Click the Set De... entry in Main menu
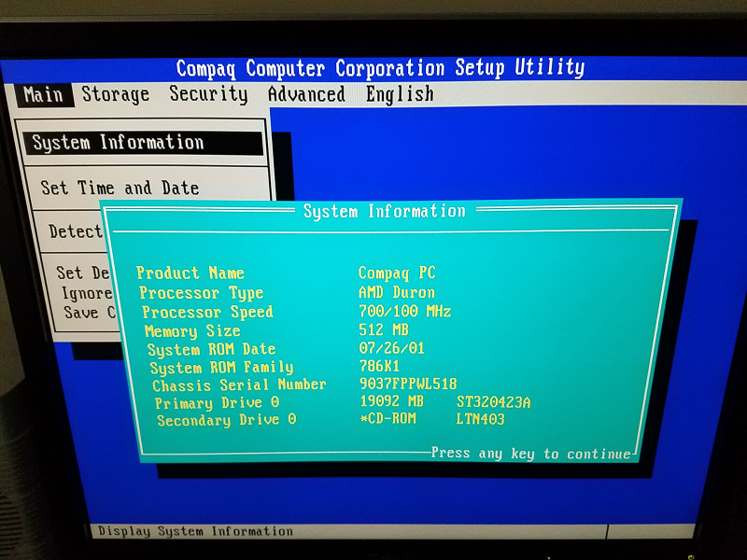The height and width of the screenshot is (560, 747). coord(83,273)
